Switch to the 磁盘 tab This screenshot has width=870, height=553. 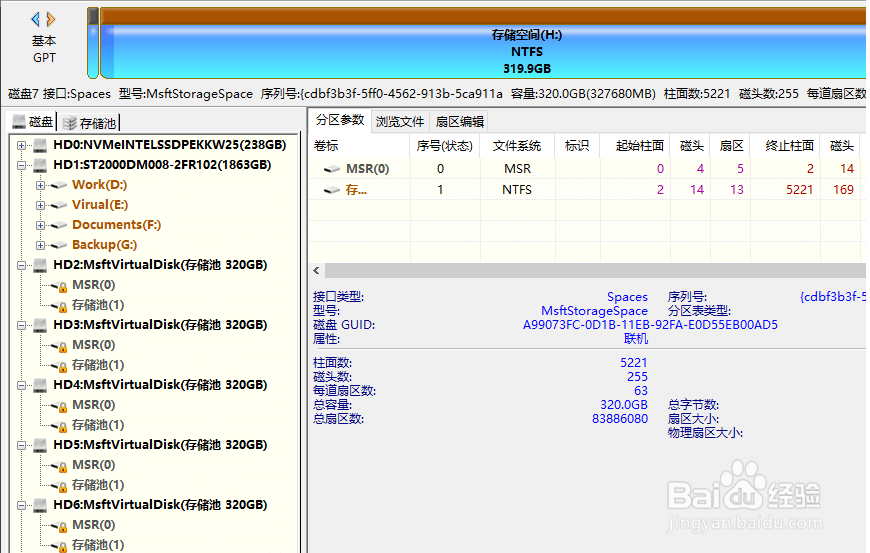[x=34, y=121]
